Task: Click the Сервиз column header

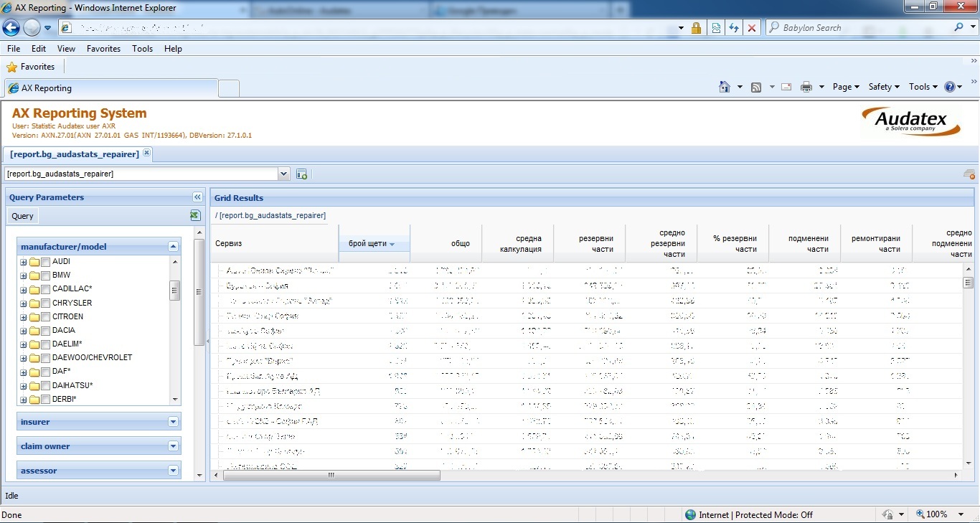Action: click(x=274, y=244)
